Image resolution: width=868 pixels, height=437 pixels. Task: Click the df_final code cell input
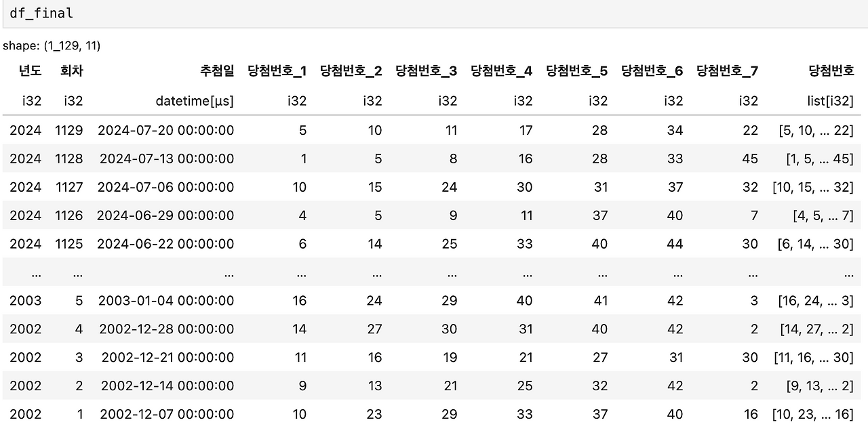(434, 14)
